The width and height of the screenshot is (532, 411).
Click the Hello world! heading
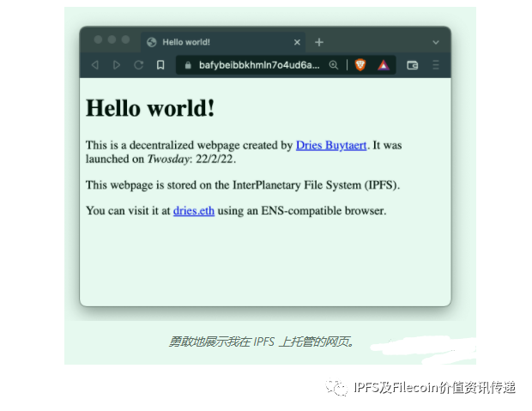(x=150, y=108)
